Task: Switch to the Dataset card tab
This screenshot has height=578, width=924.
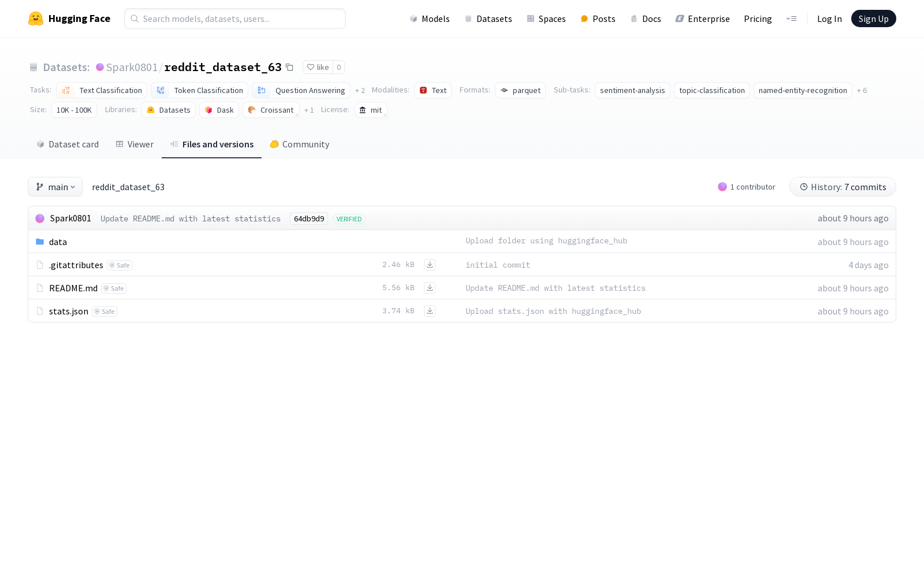Action: [x=67, y=144]
